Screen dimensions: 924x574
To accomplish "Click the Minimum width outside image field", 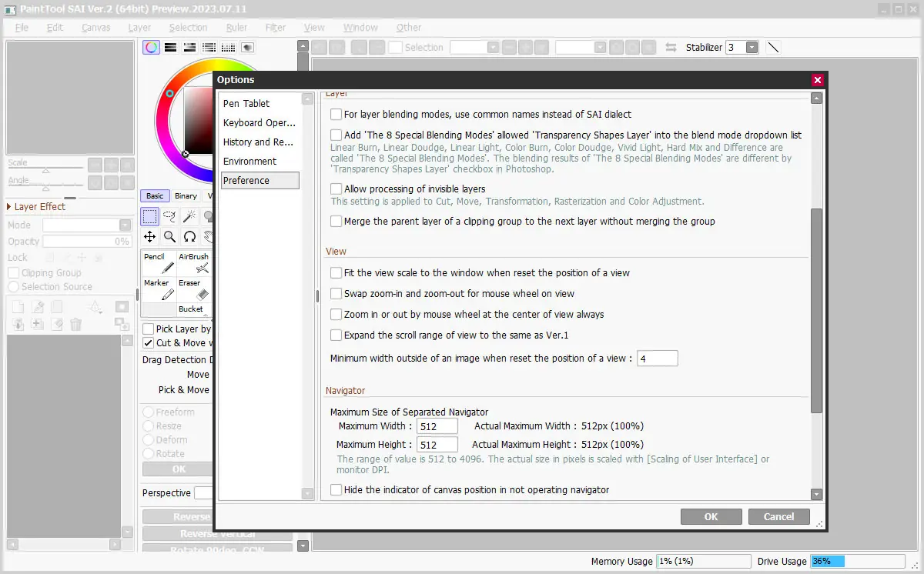I will point(657,358).
